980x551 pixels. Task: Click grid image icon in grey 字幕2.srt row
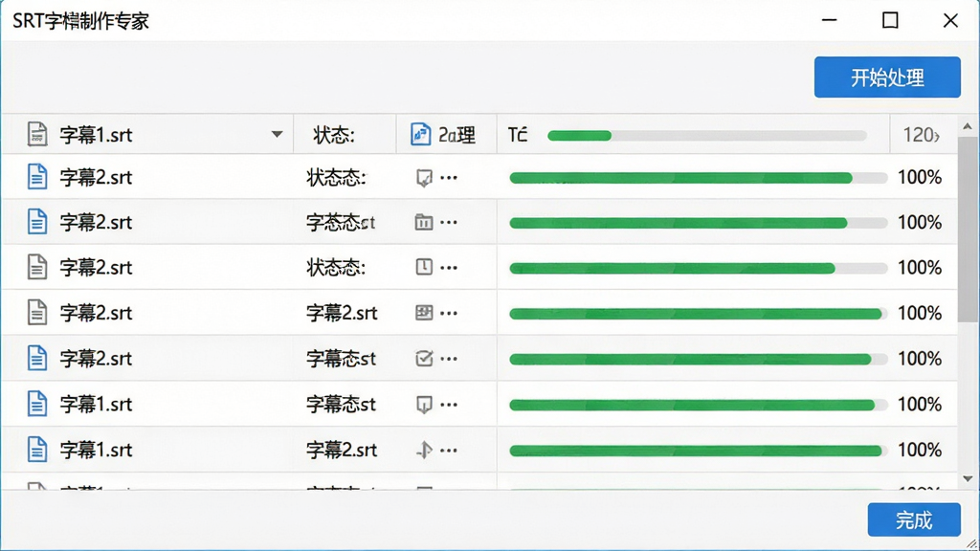tap(424, 313)
